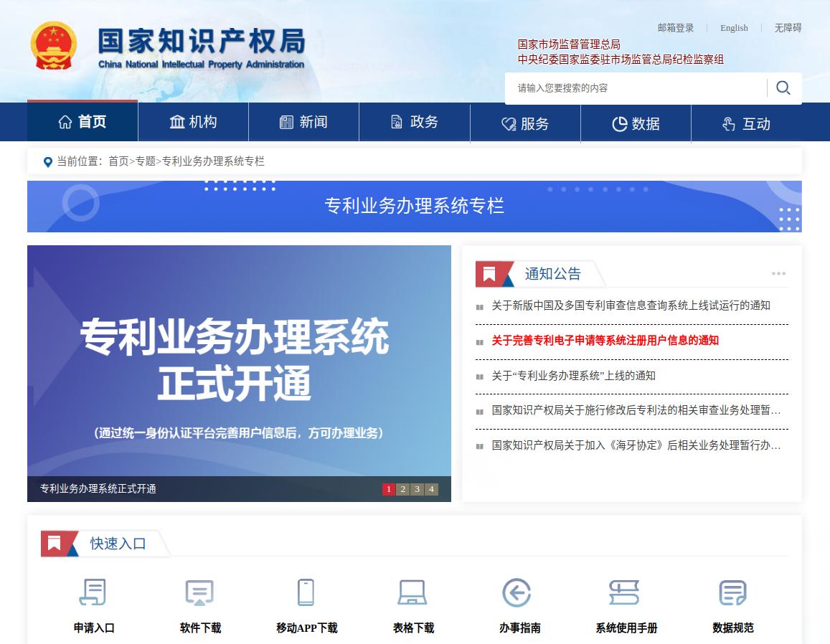
Task: Click the 通知公告 section title
Action: click(x=553, y=274)
